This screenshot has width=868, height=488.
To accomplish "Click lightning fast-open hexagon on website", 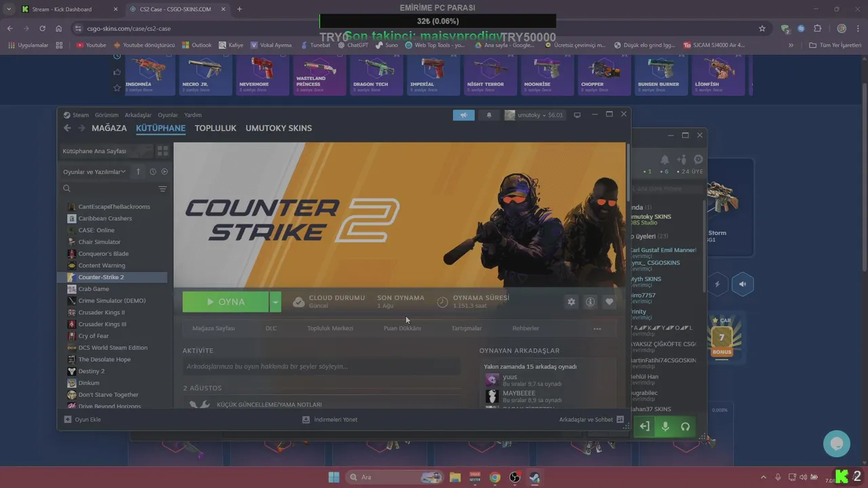I will click(717, 284).
